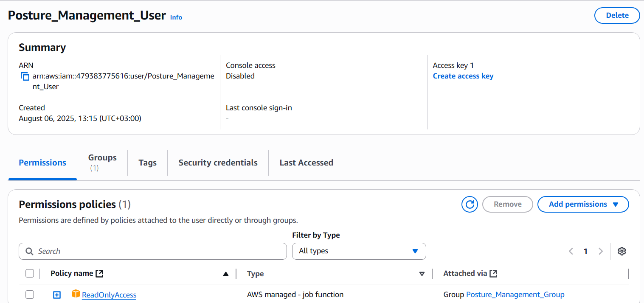Image resolution: width=644 pixels, height=303 pixels.
Task: Sort by Type column arrow
Action: (422, 274)
